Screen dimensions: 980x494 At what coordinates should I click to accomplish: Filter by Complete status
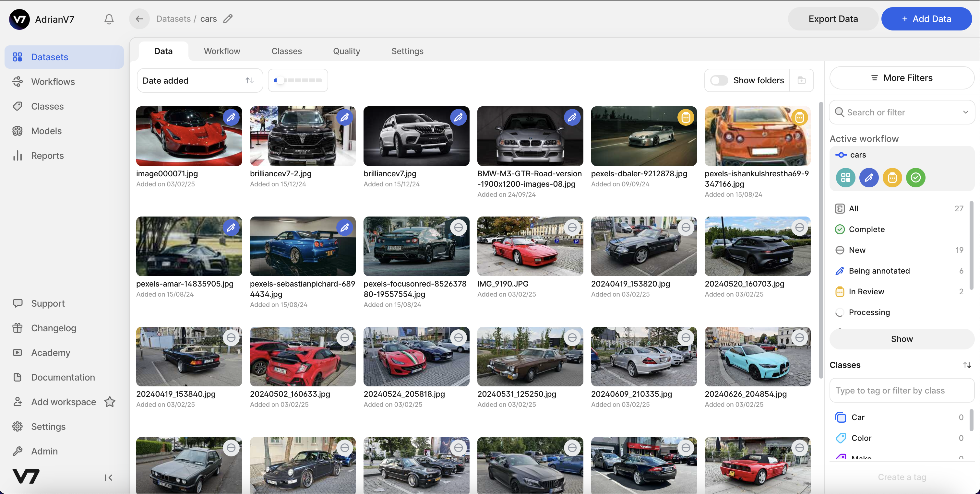click(x=899, y=229)
